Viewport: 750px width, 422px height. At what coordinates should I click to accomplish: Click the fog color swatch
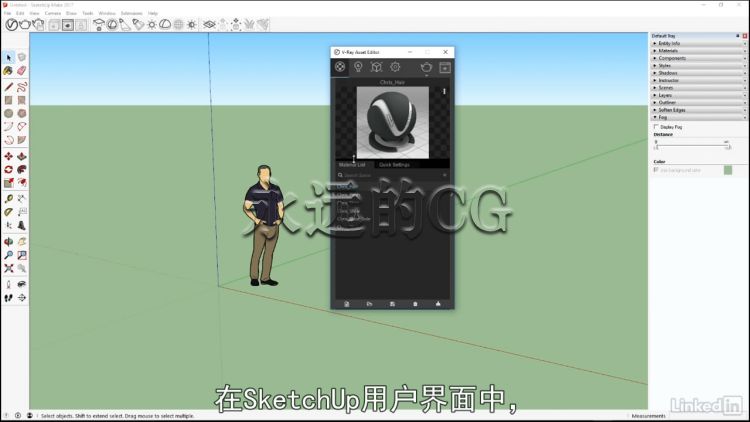pyautogui.click(x=728, y=170)
